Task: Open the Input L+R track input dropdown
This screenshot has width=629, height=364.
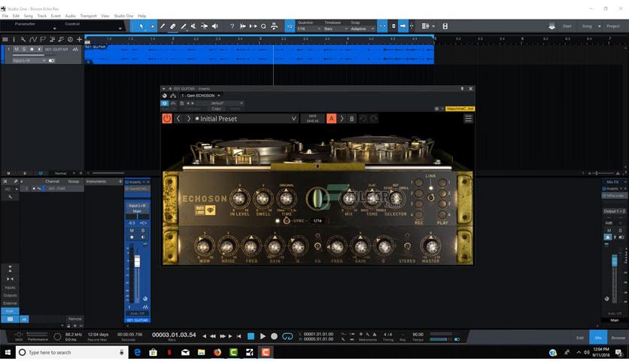Action: click(x=29, y=60)
